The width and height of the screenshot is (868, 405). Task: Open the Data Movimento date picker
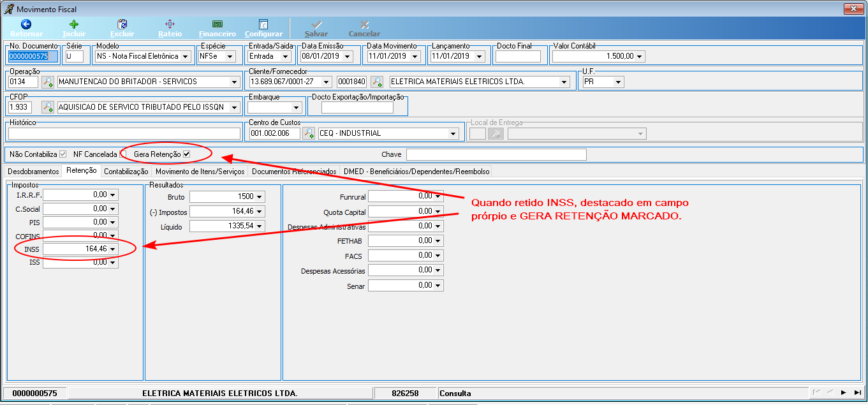(416, 56)
